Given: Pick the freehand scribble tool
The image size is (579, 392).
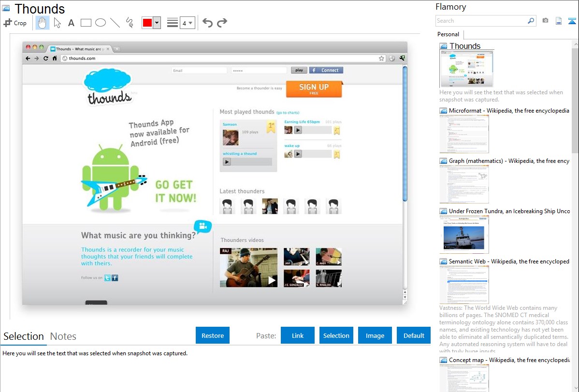Looking at the screenshot, I should point(130,23).
